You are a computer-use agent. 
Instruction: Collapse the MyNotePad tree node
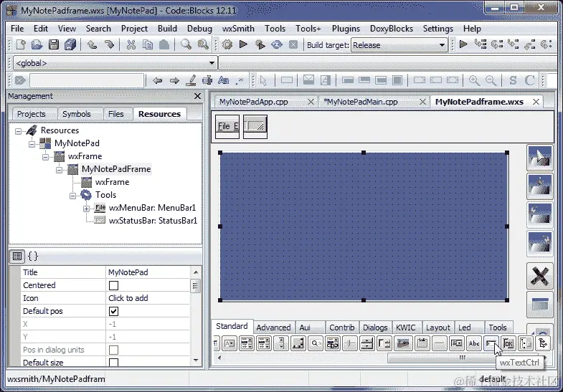point(32,144)
